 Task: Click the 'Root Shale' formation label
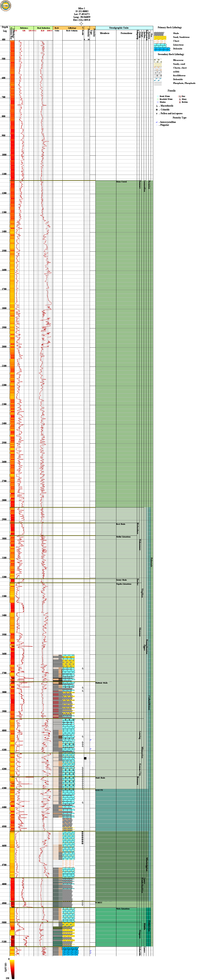coord(121,524)
